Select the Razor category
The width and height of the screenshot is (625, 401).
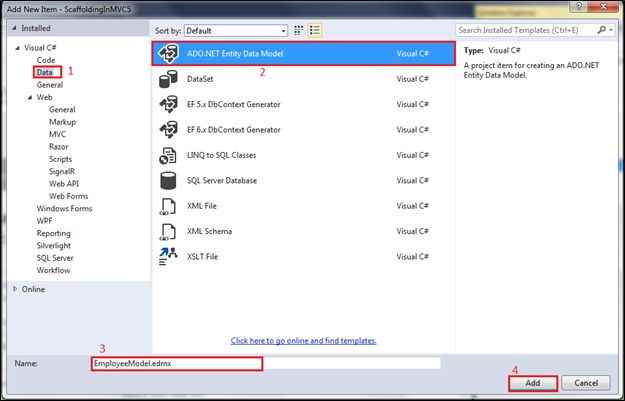click(x=59, y=147)
